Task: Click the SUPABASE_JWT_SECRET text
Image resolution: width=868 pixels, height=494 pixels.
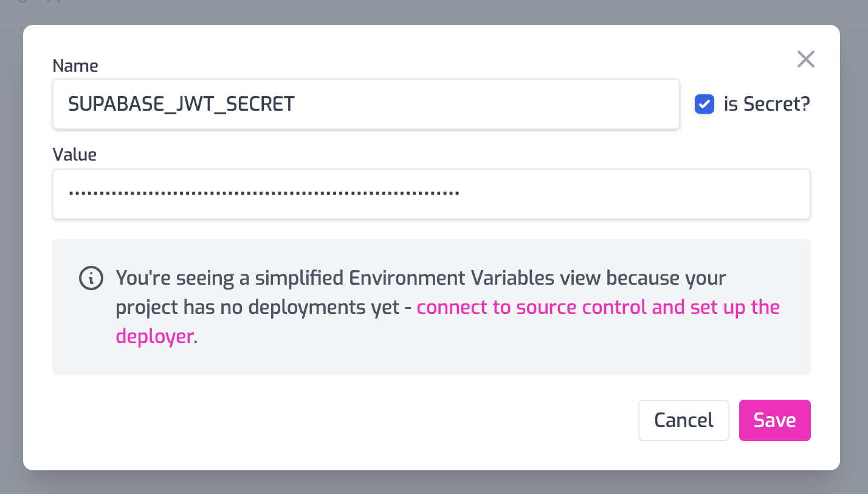Action: point(181,104)
